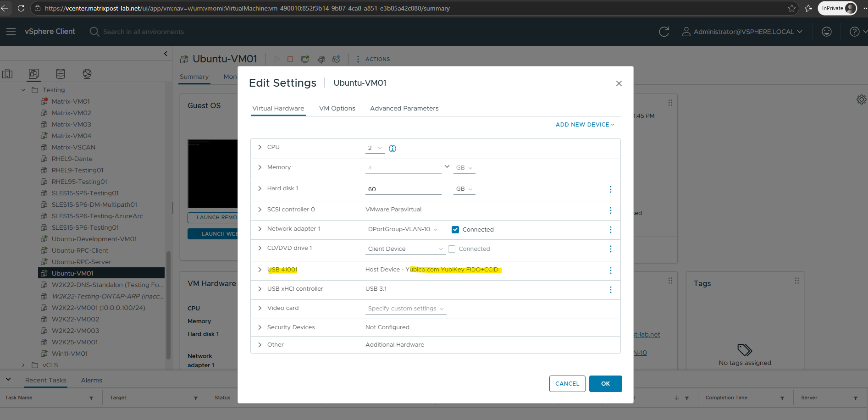Click the browser favorites star icon
Screen dimensions: 868x420
click(x=792, y=8)
